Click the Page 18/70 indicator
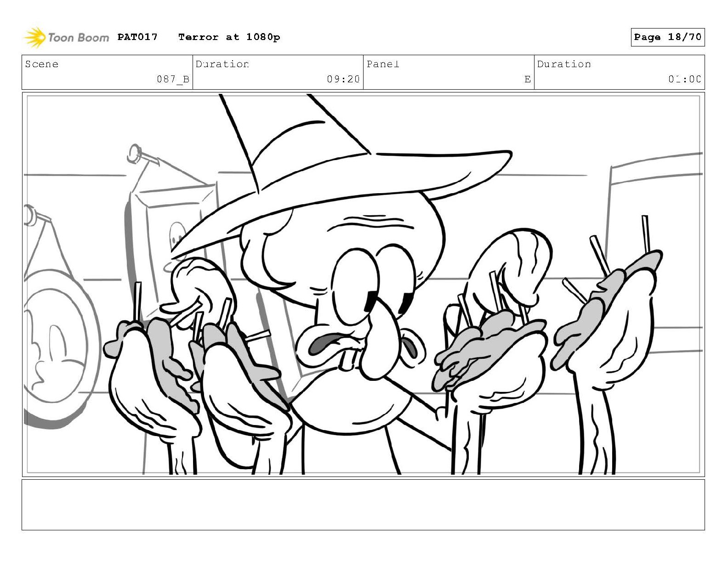728x563 pixels. (x=667, y=37)
